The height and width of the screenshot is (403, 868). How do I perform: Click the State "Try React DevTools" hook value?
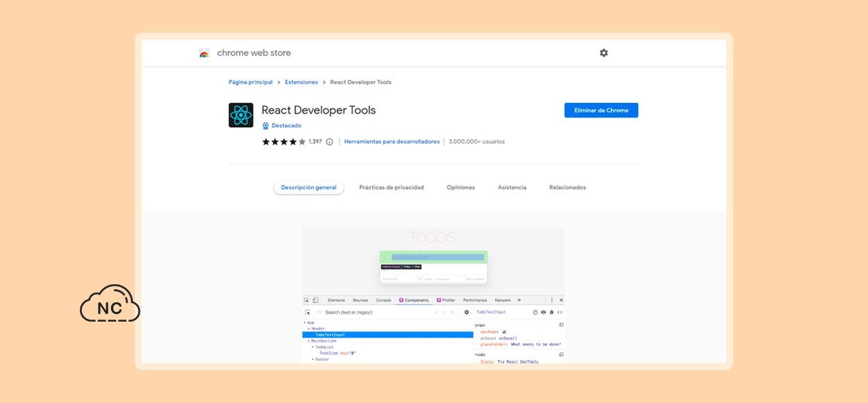coord(517,362)
